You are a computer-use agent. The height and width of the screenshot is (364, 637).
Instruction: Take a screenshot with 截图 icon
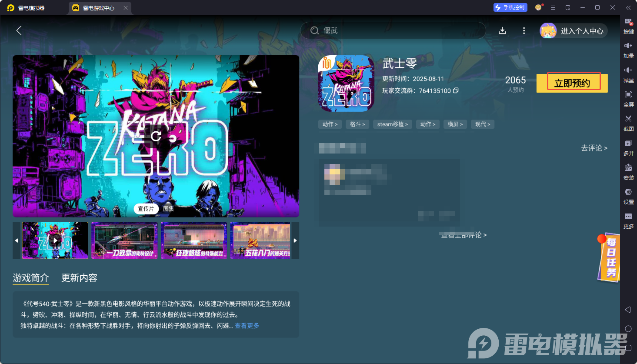[x=628, y=124]
